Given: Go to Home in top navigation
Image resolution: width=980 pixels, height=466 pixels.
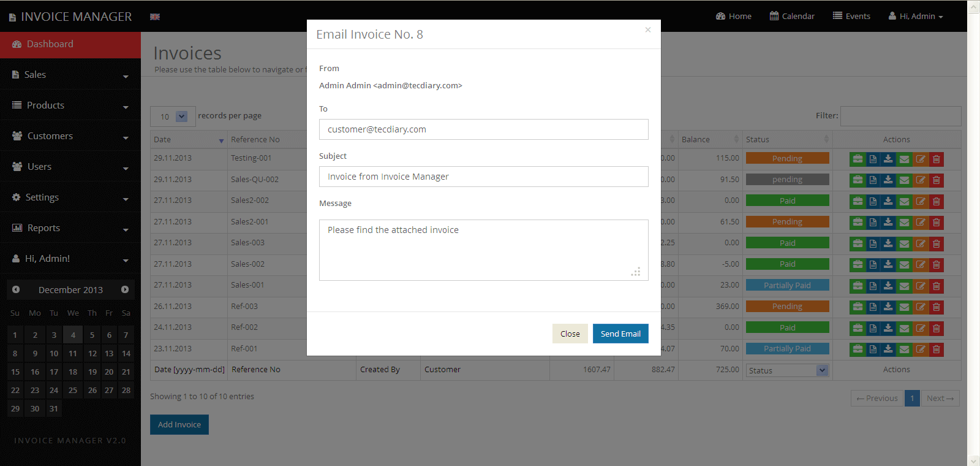Looking at the screenshot, I should pos(734,17).
